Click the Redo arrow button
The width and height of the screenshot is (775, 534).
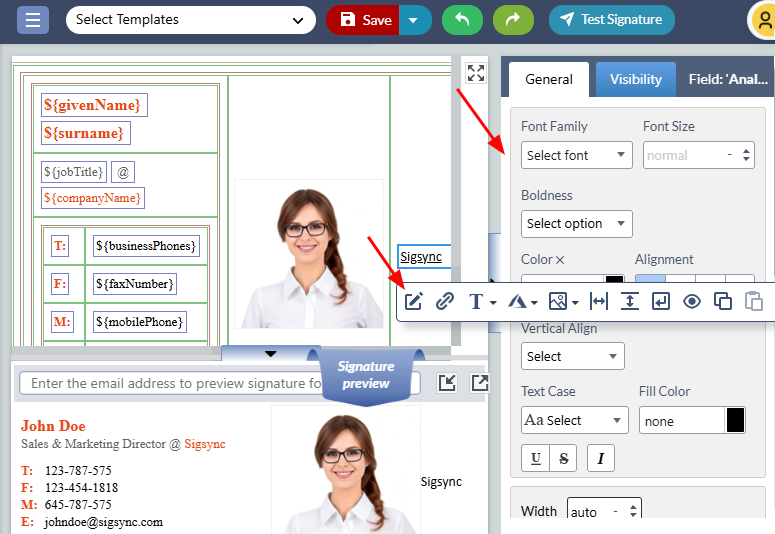[513, 20]
